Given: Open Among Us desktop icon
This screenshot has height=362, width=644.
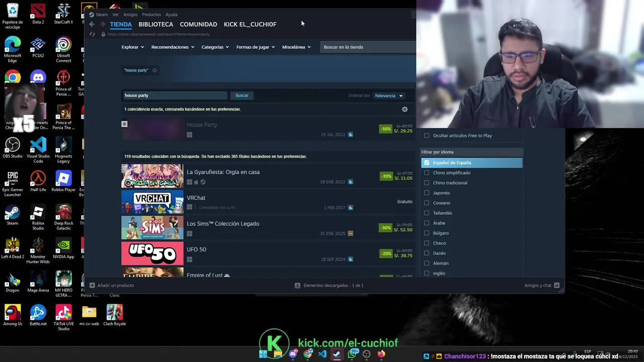Looking at the screenshot, I should (13, 316).
